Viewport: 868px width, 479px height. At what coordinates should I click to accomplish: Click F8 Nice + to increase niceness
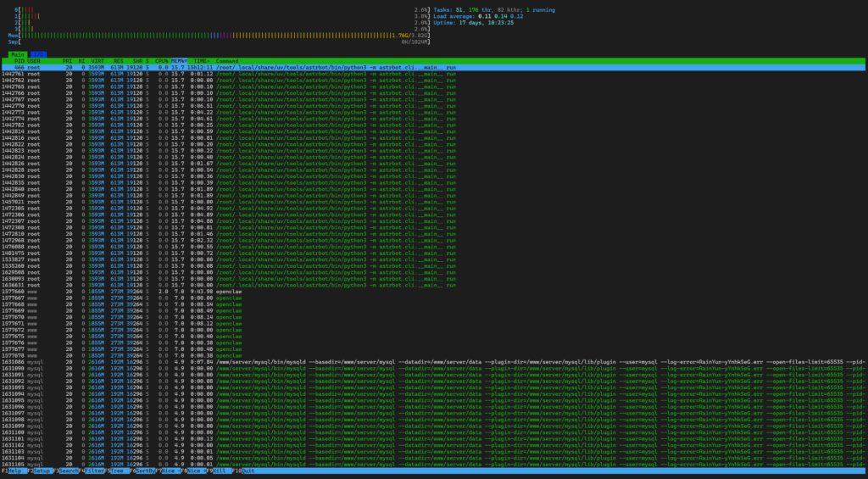click(x=196, y=471)
